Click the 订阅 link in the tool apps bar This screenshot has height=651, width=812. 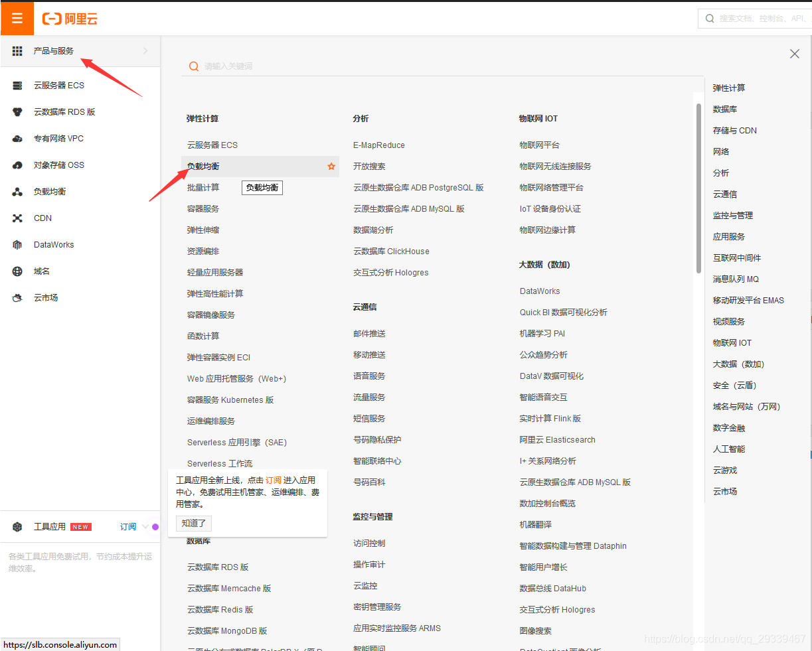[127, 526]
